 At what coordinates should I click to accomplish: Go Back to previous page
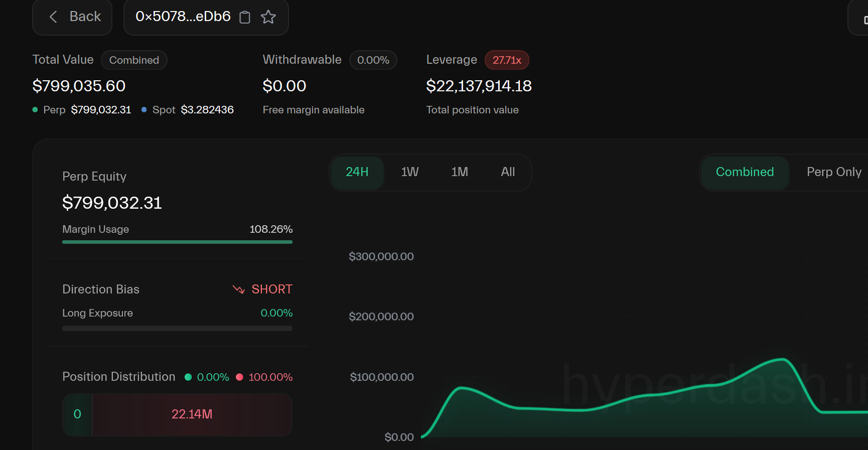coord(72,17)
